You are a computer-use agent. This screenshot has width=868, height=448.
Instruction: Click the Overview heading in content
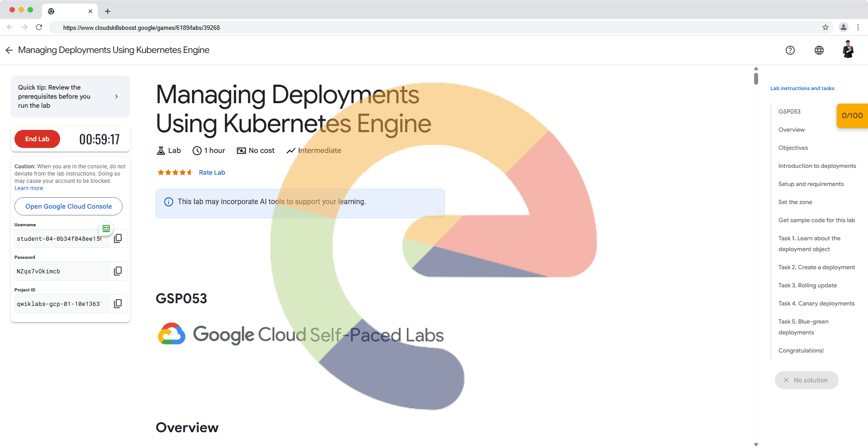(187, 428)
